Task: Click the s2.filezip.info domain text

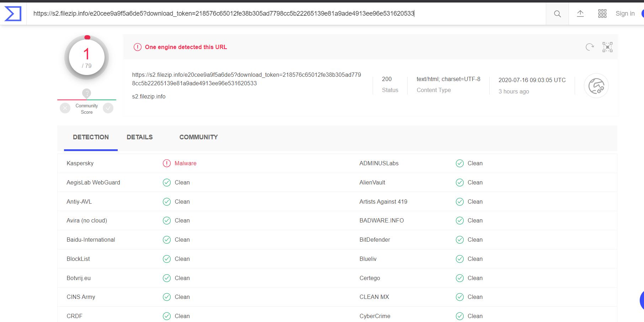Action: pos(149,96)
